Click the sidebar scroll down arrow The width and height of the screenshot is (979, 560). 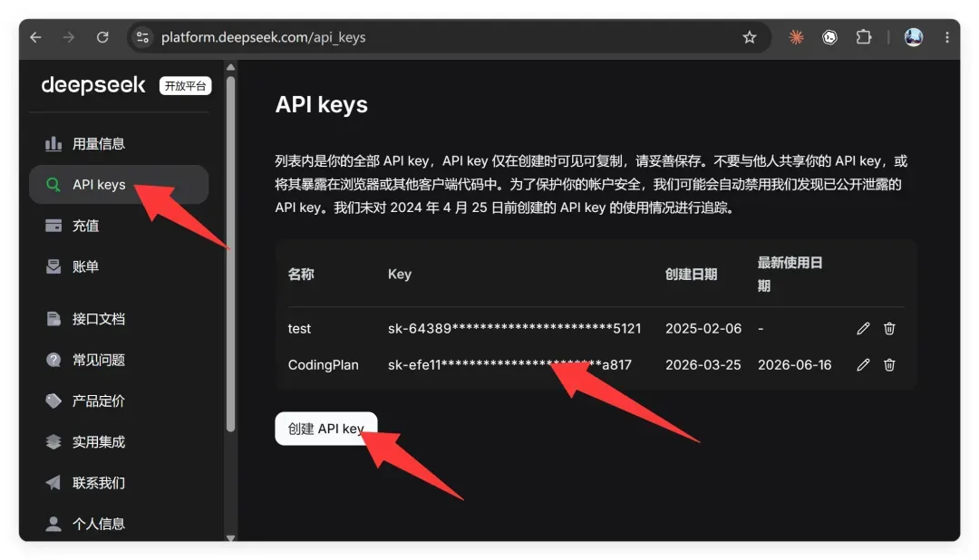pyautogui.click(x=230, y=537)
